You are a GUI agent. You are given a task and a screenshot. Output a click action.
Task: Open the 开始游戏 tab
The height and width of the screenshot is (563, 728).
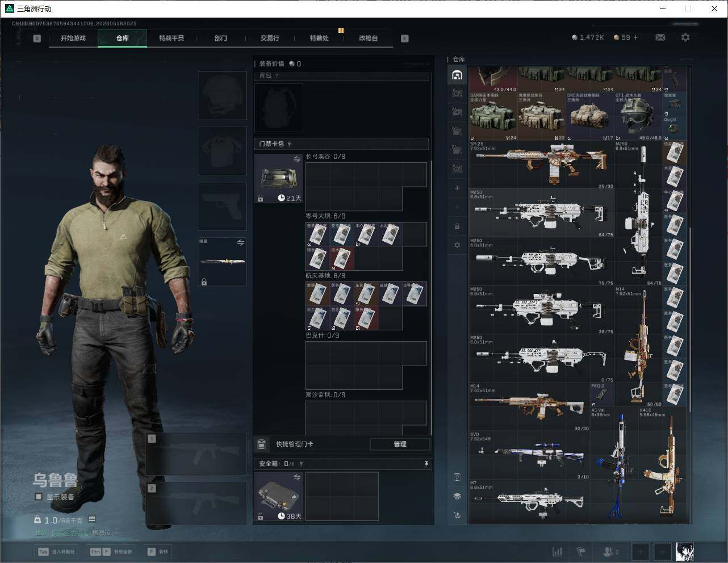point(73,38)
